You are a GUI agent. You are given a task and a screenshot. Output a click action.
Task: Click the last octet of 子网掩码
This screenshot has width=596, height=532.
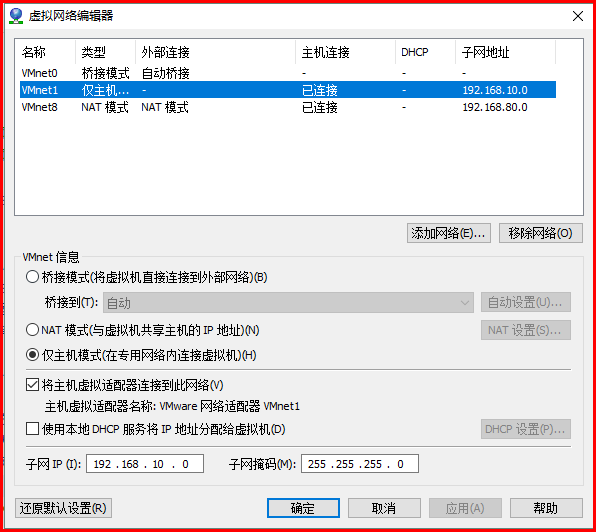tap(400, 464)
